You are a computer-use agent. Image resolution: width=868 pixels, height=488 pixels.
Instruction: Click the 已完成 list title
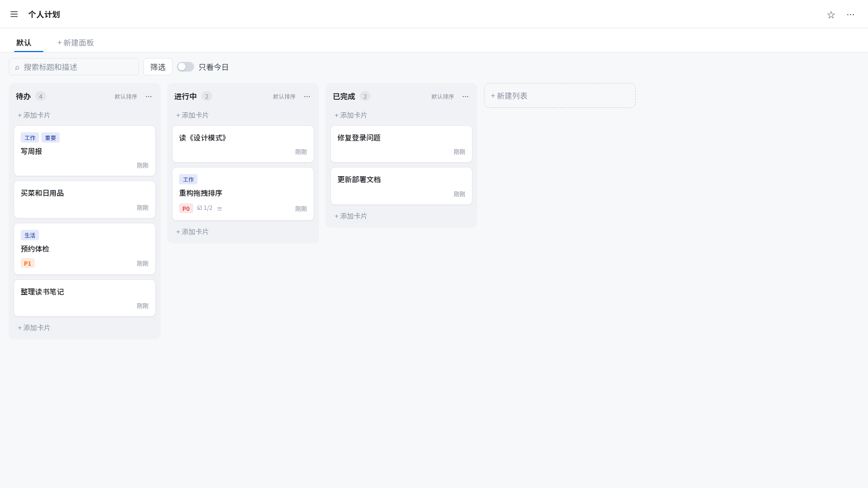[x=344, y=97]
